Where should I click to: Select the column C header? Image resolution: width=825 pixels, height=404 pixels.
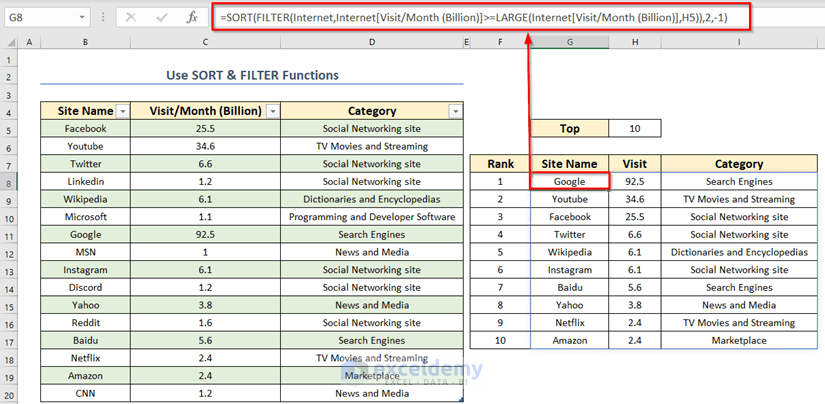point(205,42)
